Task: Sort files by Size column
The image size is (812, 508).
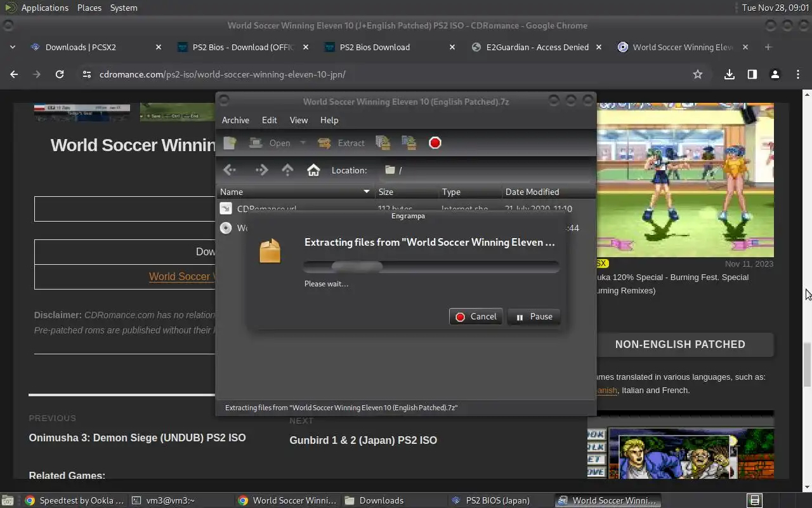Action: [x=407, y=192]
